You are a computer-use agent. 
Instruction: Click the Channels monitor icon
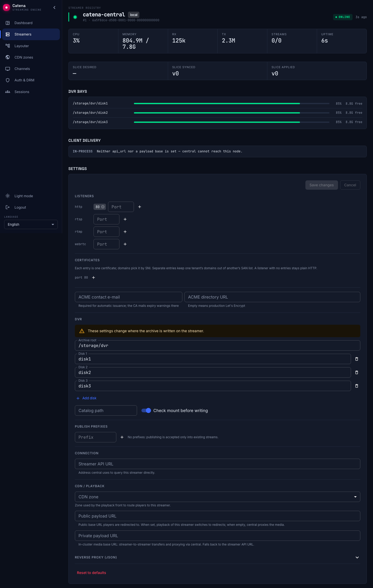pos(8,69)
